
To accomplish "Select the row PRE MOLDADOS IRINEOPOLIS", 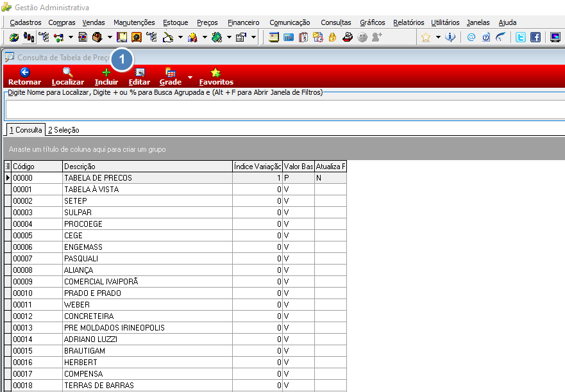I will click(x=176, y=327).
